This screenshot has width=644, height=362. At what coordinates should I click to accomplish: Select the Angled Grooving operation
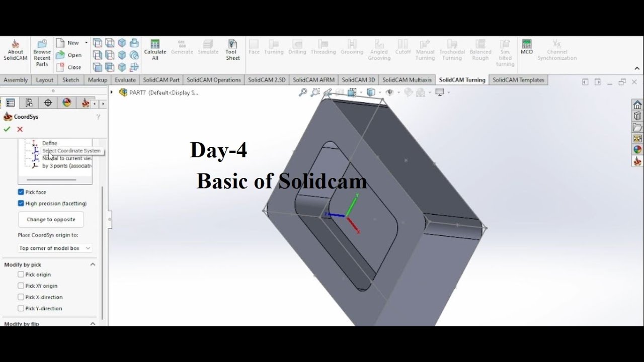(379, 50)
